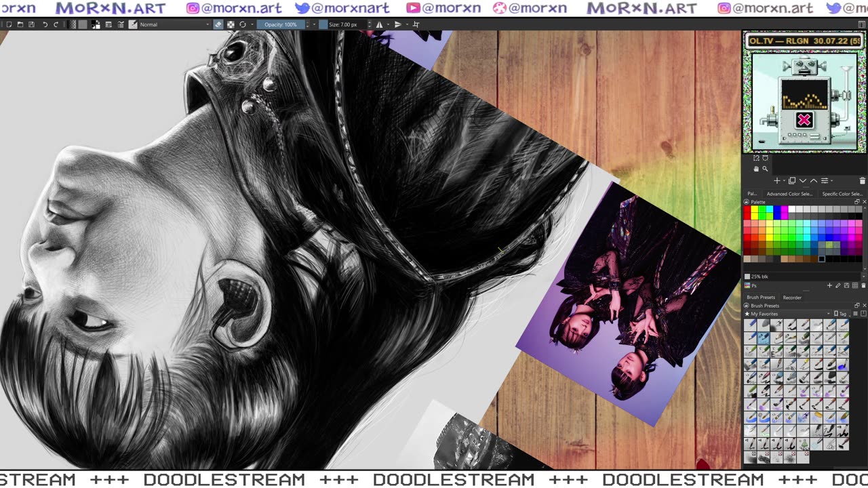This screenshot has height=488, width=868.
Task: Close the Palette docker
Action: 863,202
